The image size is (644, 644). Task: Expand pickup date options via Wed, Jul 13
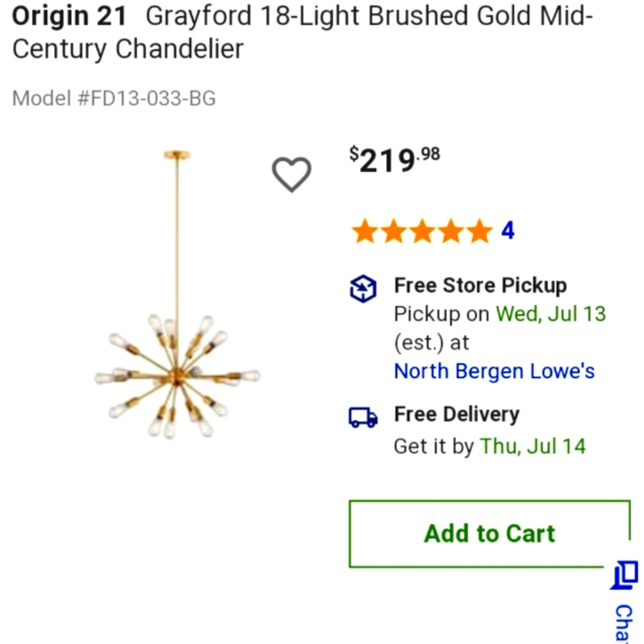551,314
